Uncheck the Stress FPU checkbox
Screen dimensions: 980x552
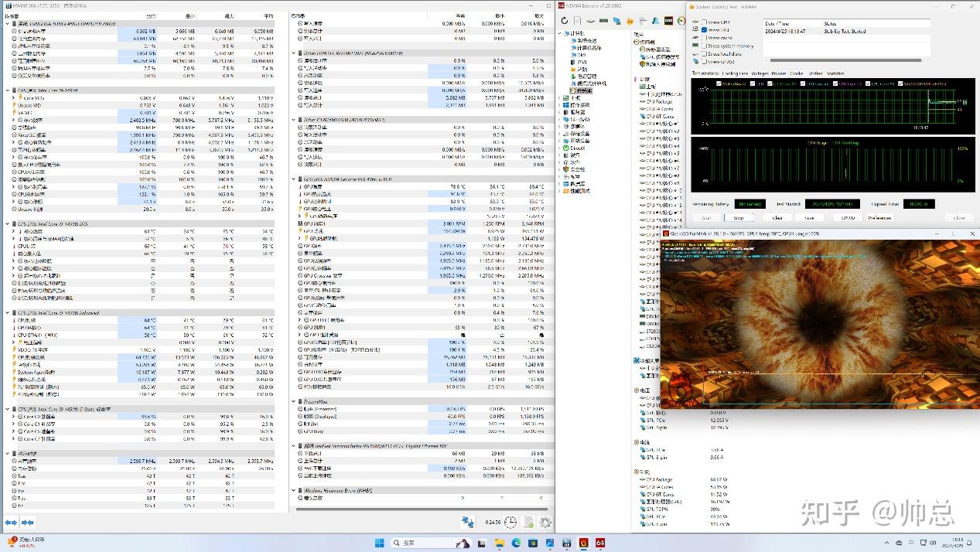pos(702,30)
